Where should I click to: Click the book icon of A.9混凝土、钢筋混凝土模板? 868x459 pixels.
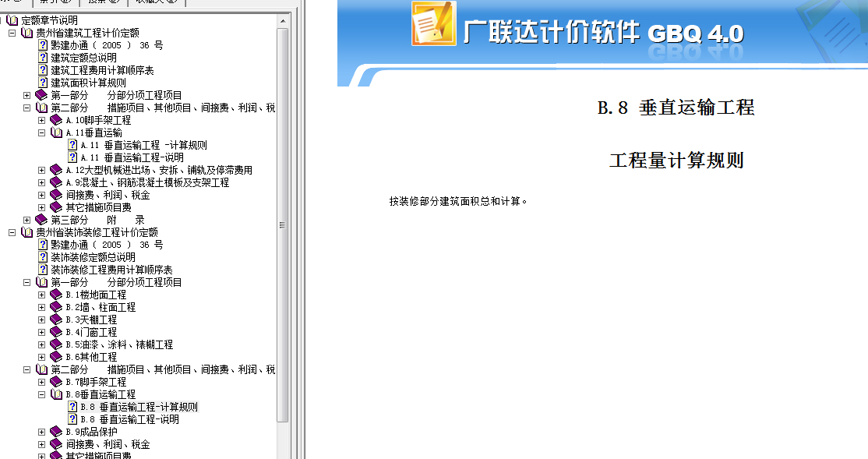pyautogui.click(x=56, y=182)
